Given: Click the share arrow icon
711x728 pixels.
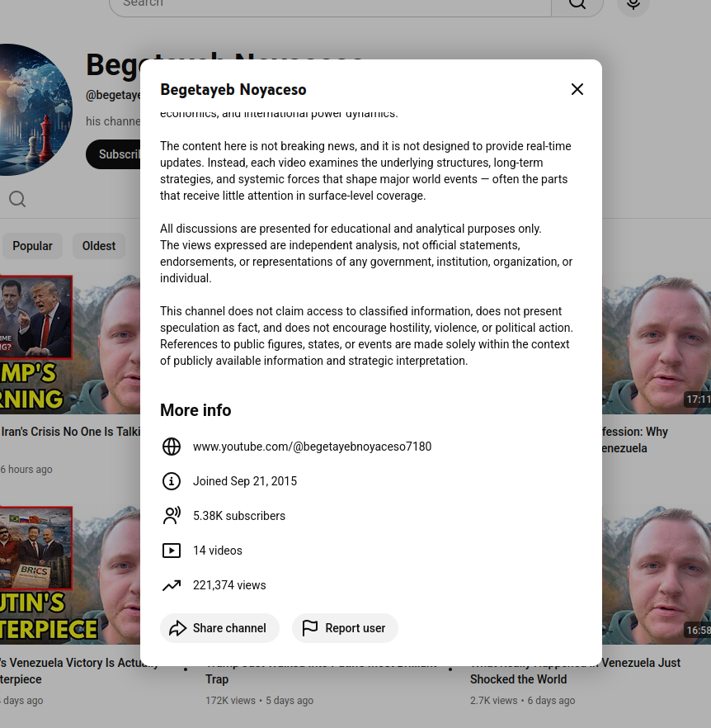Looking at the screenshot, I should (177, 628).
